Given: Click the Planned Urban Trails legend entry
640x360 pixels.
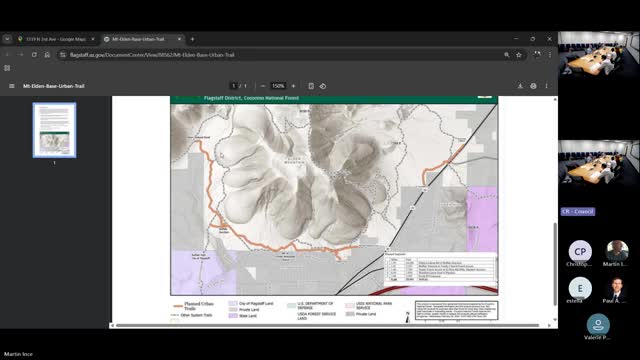Looking at the screenshot, I should point(193,306).
